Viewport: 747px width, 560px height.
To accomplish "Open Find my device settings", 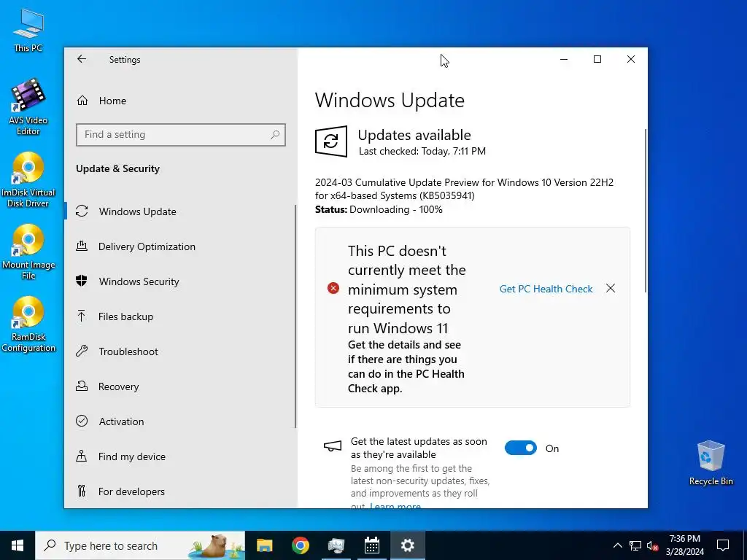I will click(x=131, y=456).
